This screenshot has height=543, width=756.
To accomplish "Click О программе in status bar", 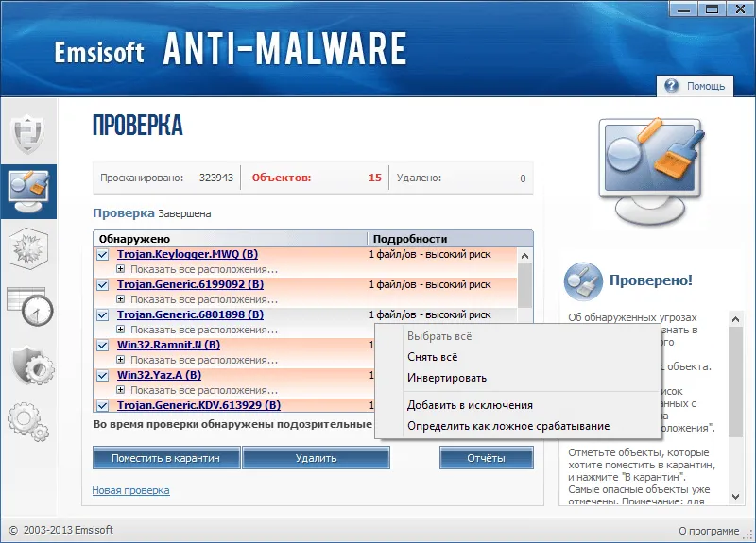I will point(709,531).
